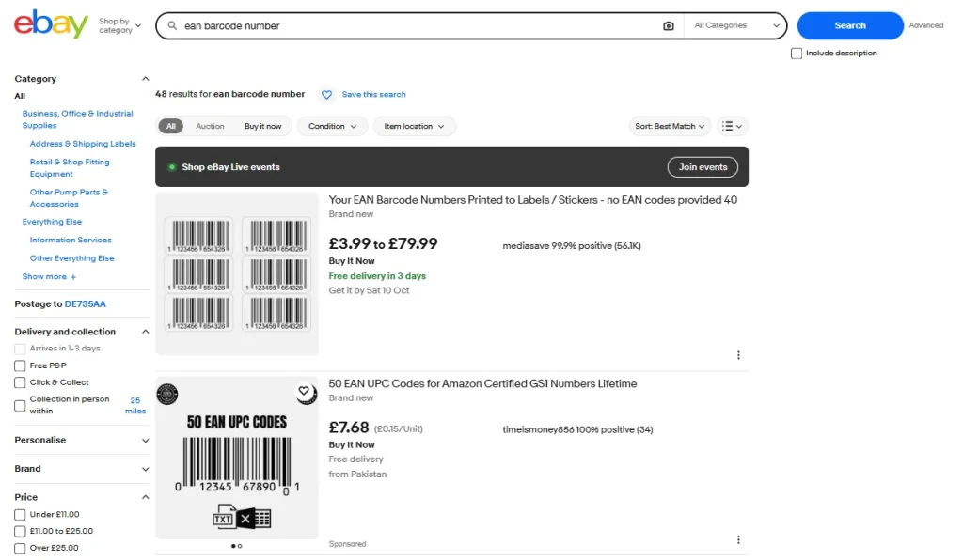Add 50 EAN UPC Codes to watchlist
The height and width of the screenshot is (560, 963).
coord(304,391)
